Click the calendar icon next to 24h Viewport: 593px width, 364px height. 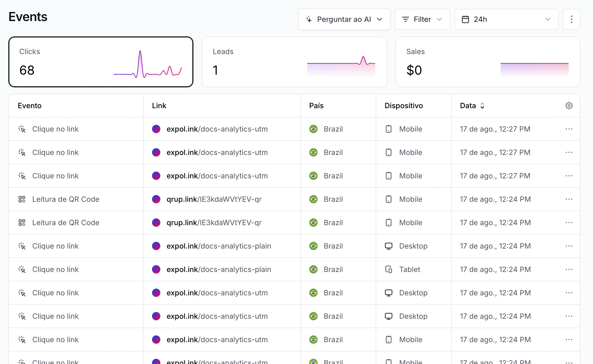point(465,19)
